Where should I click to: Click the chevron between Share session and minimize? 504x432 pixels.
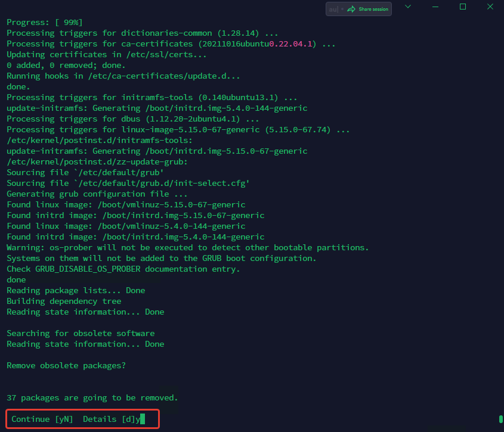pos(407,7)
